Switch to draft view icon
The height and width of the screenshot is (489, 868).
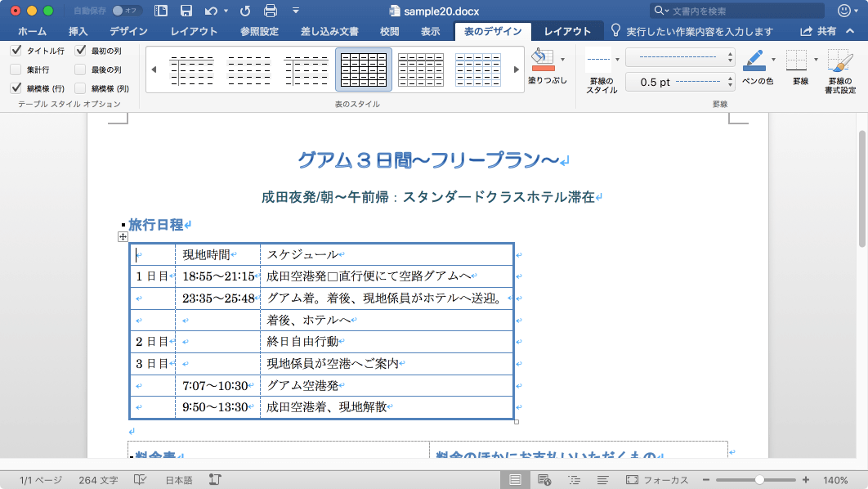coord(603,479)
